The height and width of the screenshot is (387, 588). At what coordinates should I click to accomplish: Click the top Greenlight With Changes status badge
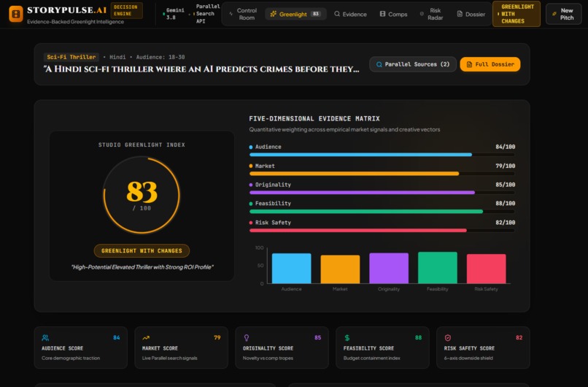pos(516,14)
